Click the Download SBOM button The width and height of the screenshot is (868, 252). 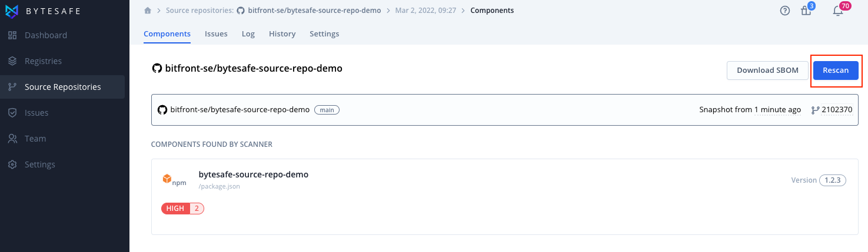tap(768, 70)
